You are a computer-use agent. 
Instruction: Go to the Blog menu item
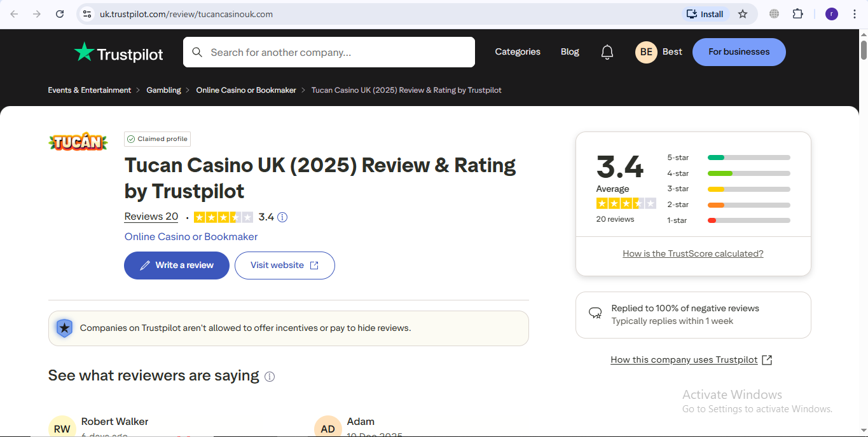570,52
